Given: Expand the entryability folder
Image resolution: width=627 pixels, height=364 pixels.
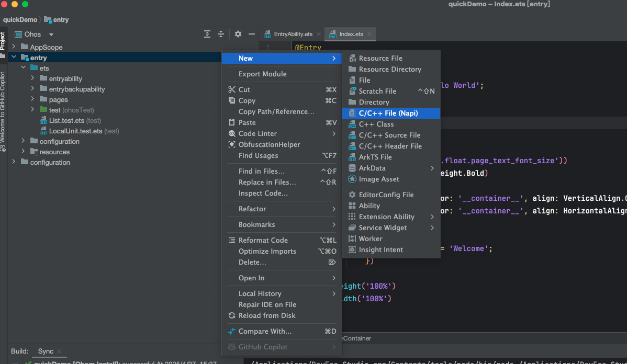Looking at the screenshot, I should [x=33, y=78].
